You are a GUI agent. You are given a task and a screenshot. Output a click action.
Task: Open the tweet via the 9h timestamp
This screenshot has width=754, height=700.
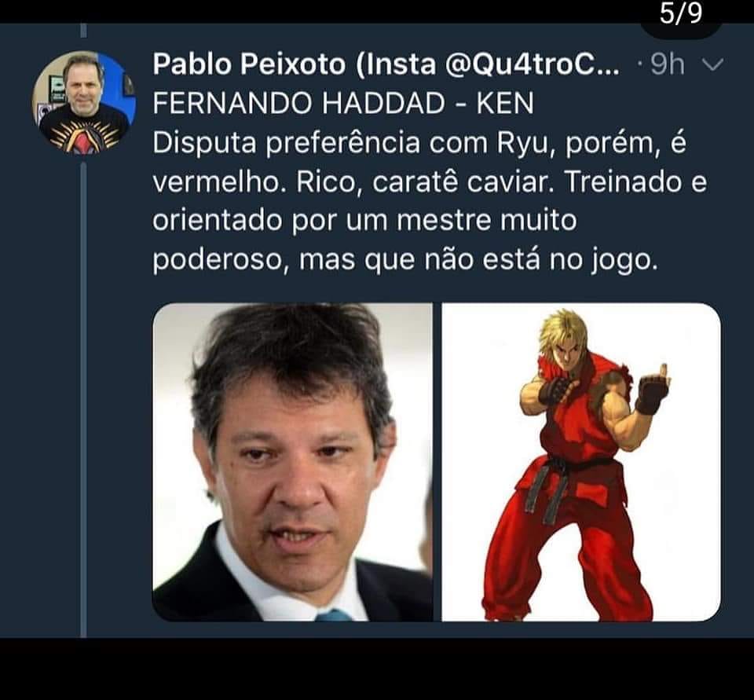click(667, 64)
